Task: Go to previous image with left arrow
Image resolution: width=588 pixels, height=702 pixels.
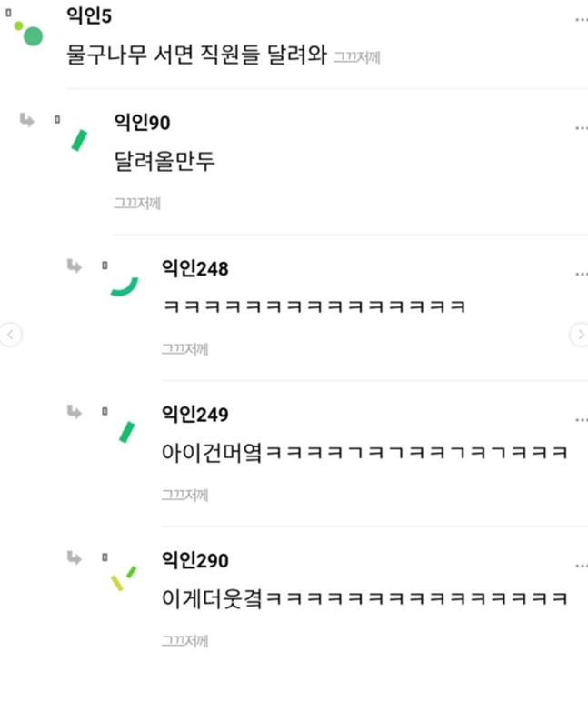Action: point(10,335)
